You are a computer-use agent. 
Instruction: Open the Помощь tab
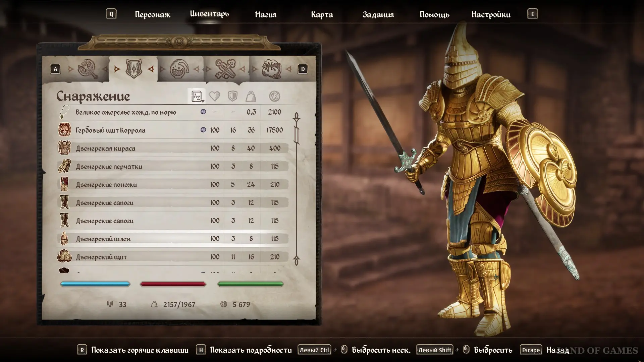tap(434, 14)
